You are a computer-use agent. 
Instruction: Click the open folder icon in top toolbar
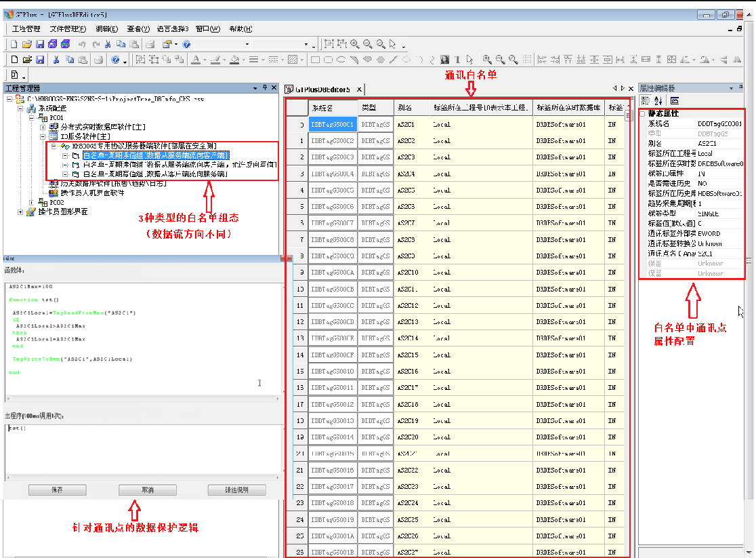click(27, 44)
